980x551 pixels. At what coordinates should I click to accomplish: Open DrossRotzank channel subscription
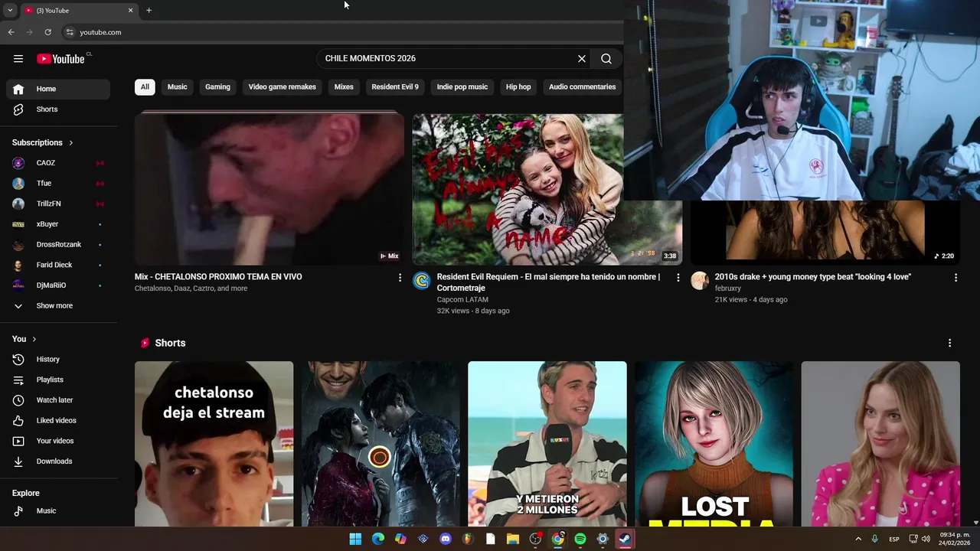pos(58,245)
